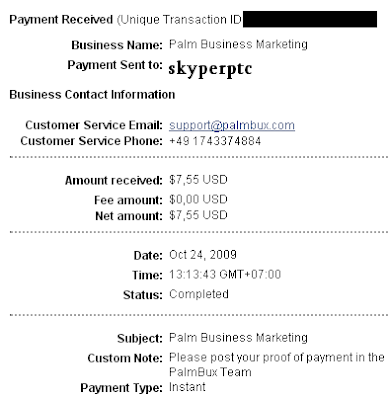Screen dimensions: 388x400
Task: Click the Payment Sent to label
Action: (115, 65)
